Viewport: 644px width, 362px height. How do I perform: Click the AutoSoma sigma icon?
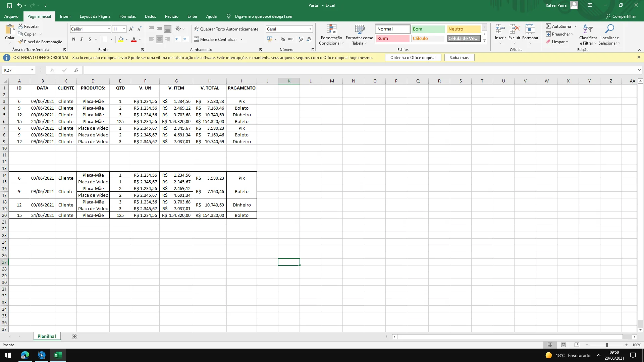(548, 26)
